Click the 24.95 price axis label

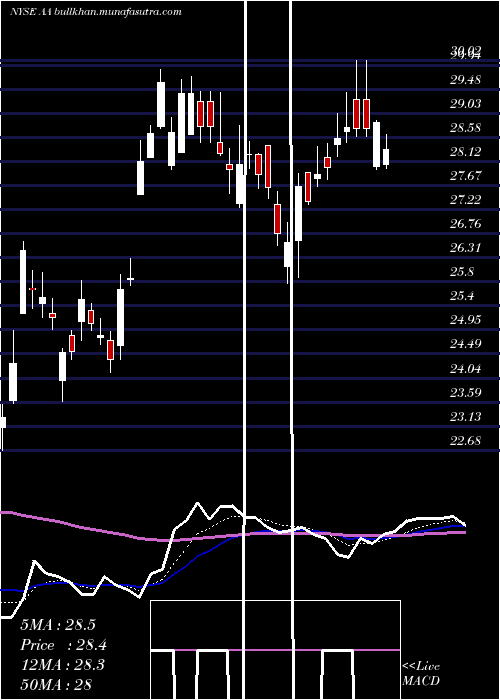tap(465, 320)
